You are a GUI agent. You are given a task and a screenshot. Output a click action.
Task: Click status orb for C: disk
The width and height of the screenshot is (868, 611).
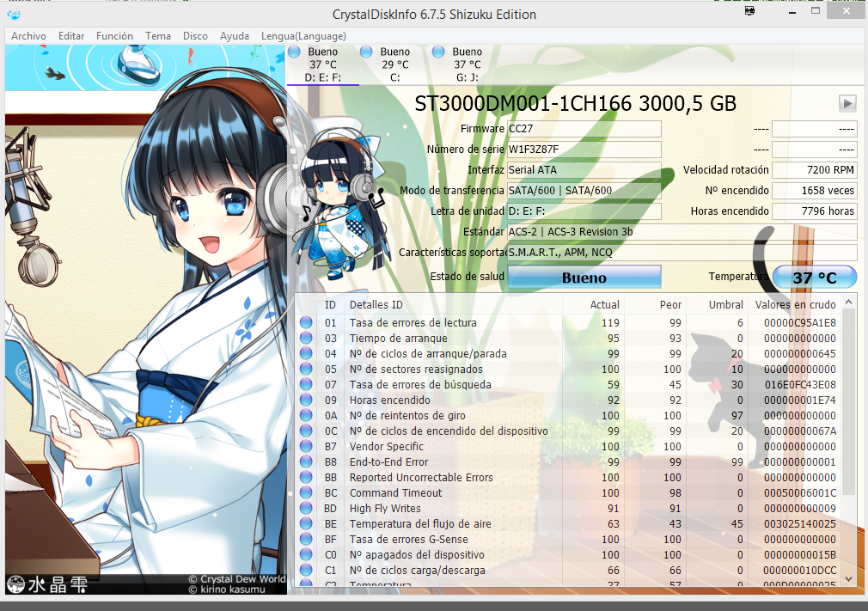click(366, 52)
